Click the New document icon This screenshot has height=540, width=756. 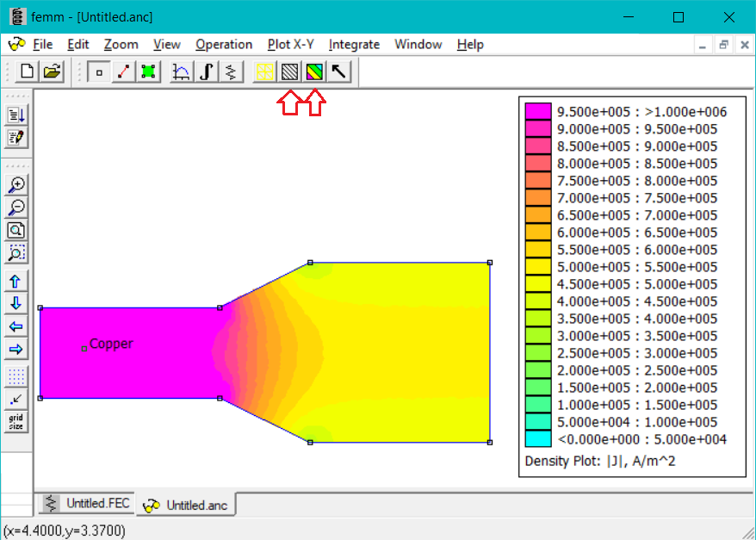27,72
